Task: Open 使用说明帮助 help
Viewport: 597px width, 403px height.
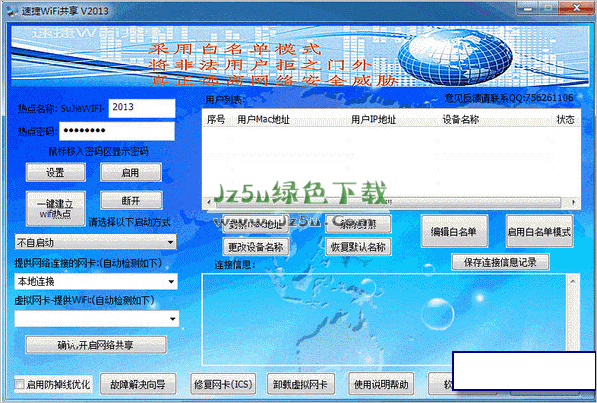Action: pos(381,384)
